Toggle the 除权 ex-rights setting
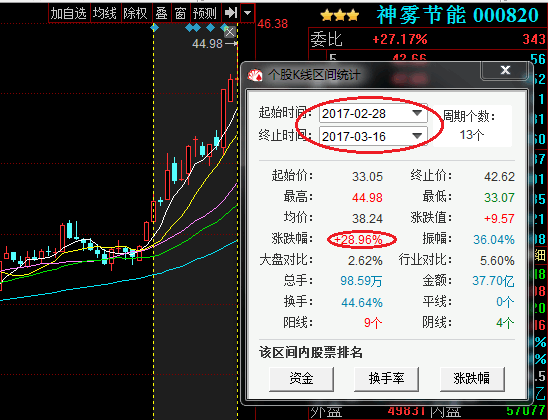548x420 pixels. click(x=135, y=14)
